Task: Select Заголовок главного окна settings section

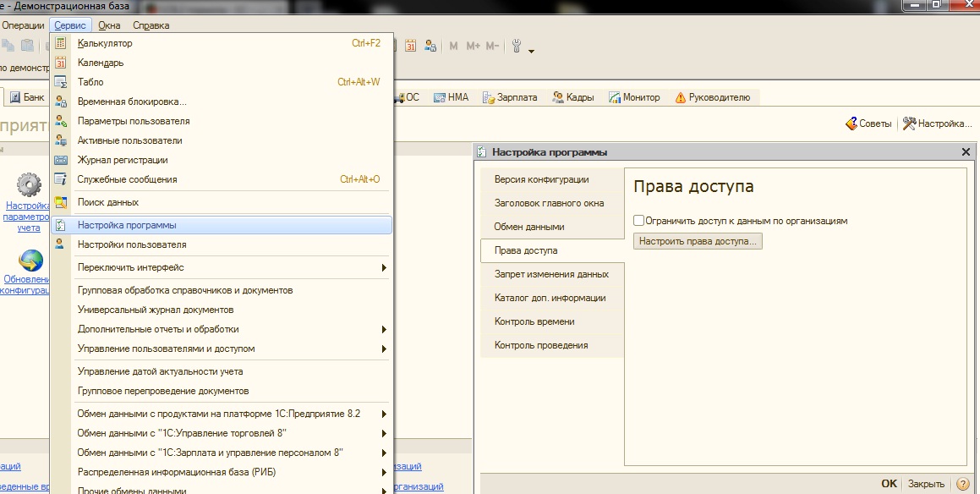Action: click(x=552, y=203)
